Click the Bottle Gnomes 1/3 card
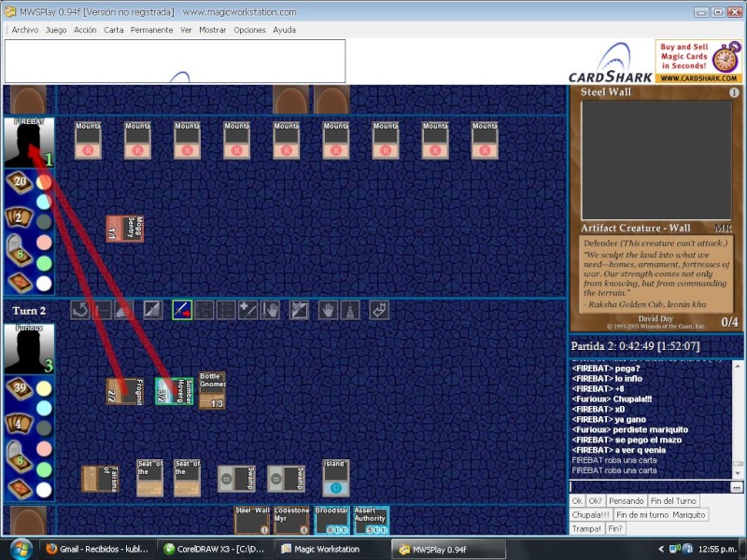This screenshot has width=747, height=560. tap(212, 390)
